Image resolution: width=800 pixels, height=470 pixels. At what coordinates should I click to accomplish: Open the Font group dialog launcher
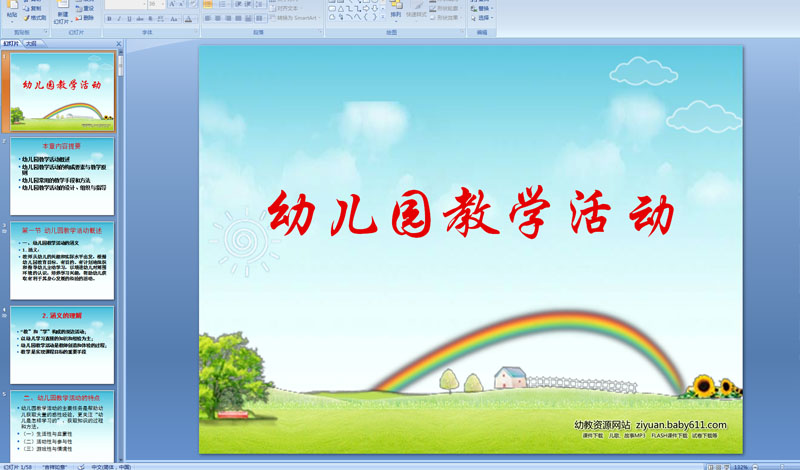(195, 32)
